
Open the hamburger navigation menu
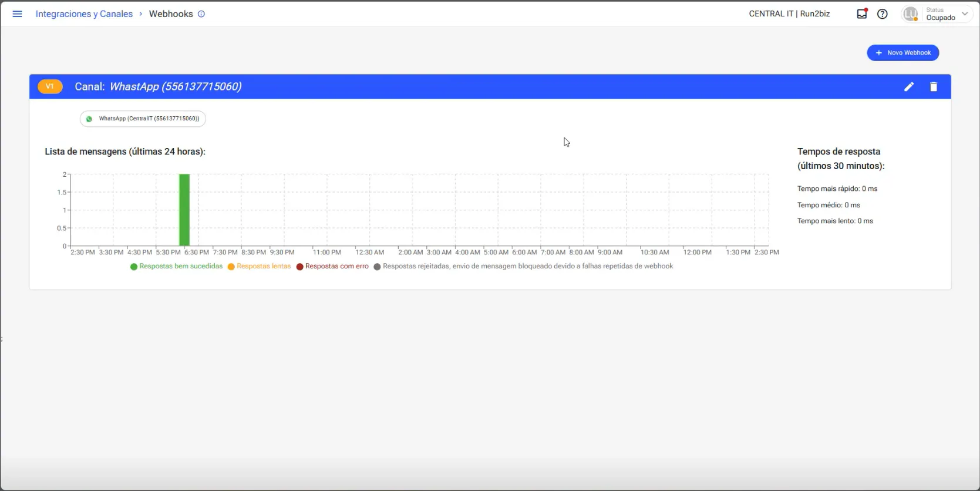(x=17, y=14)
